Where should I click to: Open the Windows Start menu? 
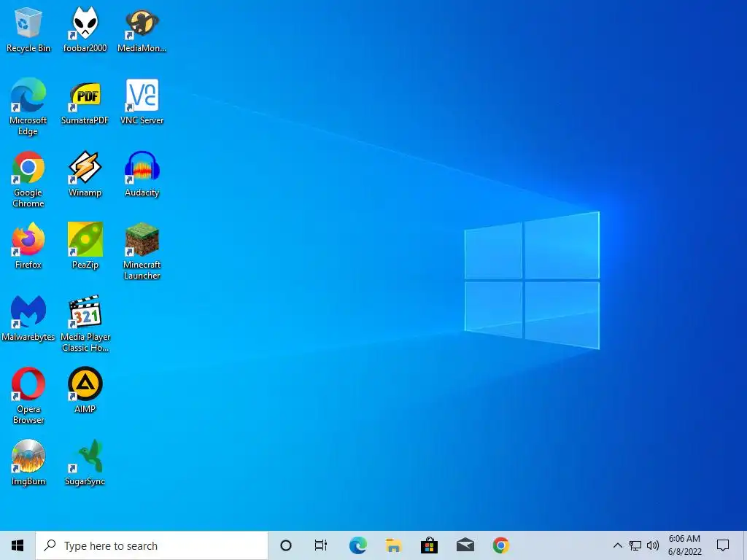point(18,545)
